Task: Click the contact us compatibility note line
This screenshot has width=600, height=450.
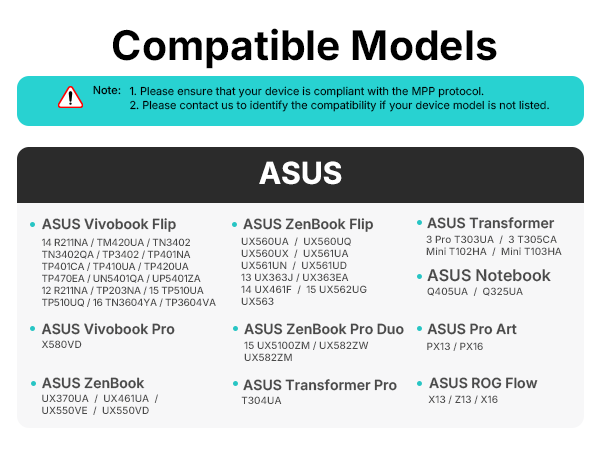Action: [339, 105]
